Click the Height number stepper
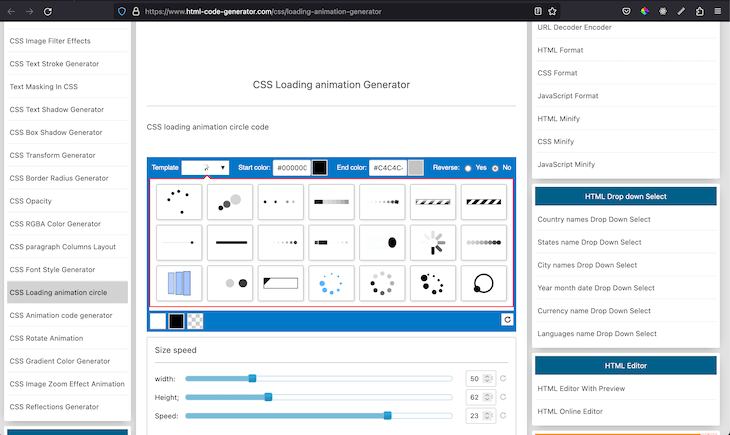730x435 pixels. pos(488,397)
